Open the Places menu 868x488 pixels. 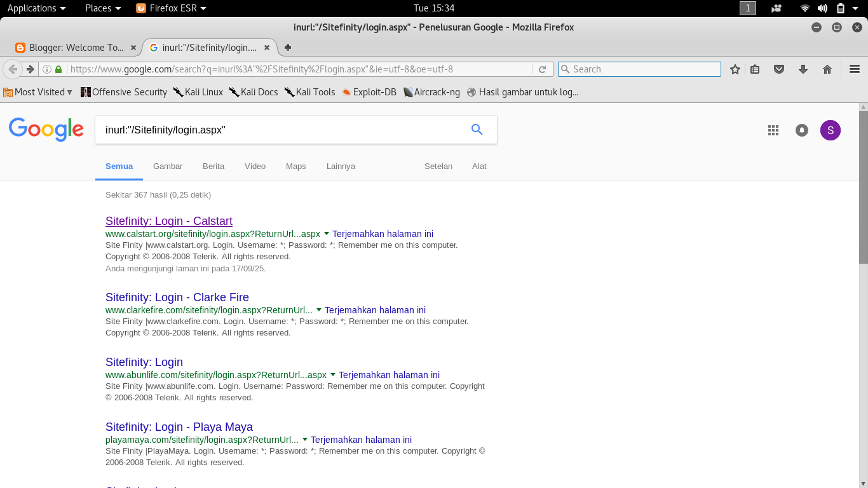[103, 8]
